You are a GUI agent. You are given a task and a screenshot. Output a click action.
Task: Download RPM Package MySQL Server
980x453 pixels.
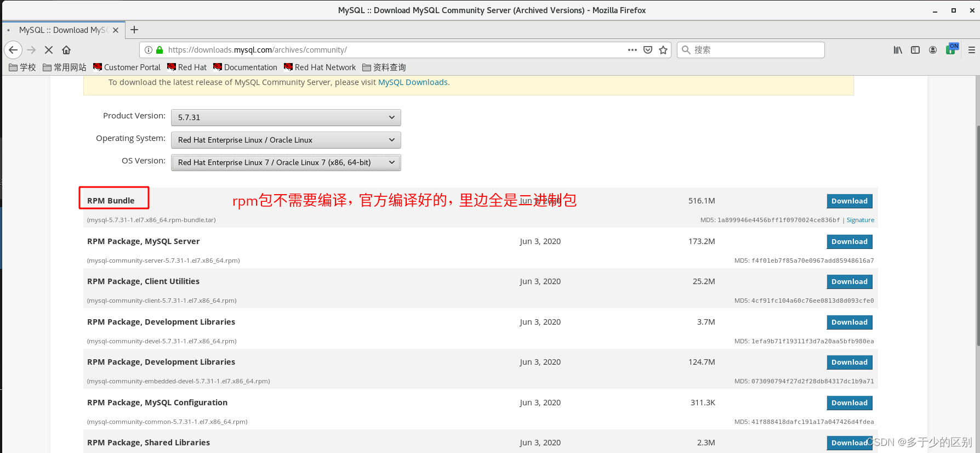pyautogui.click(x=850, y=242)
